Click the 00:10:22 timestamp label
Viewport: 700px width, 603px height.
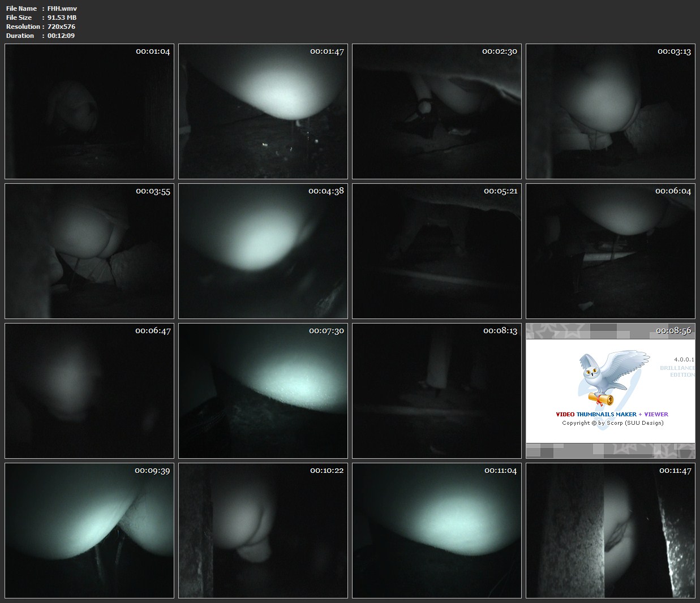(327, 471)
